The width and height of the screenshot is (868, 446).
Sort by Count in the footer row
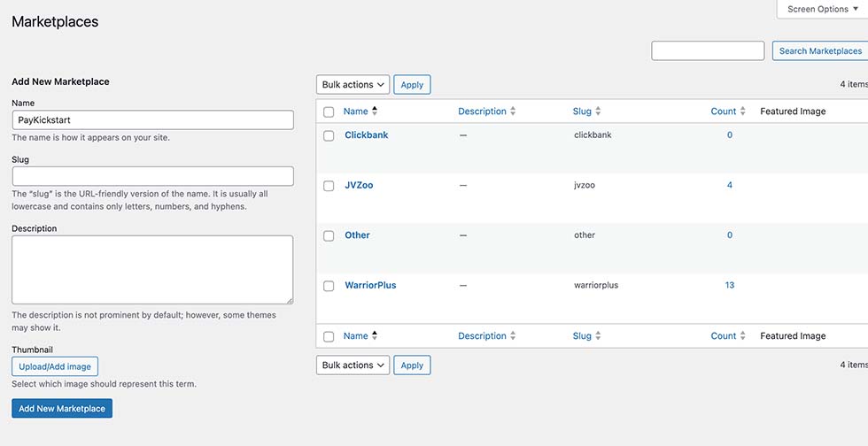tap(728, 336)
